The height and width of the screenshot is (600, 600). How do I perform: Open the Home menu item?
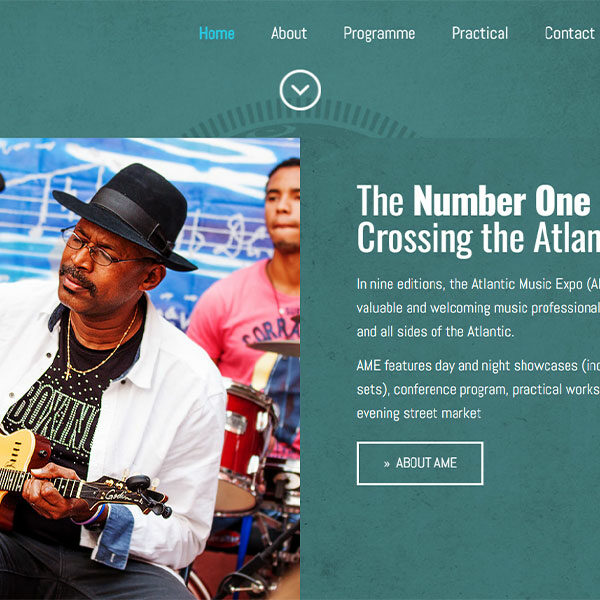pyautogui.click(x=217, y=33)
